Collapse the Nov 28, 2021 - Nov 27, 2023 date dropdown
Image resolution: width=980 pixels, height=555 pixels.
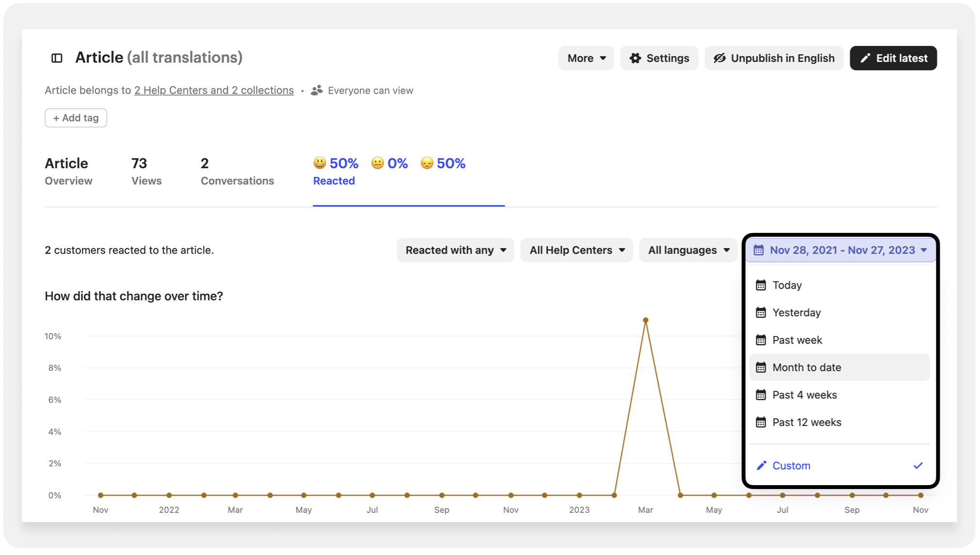tap(840, 250)
